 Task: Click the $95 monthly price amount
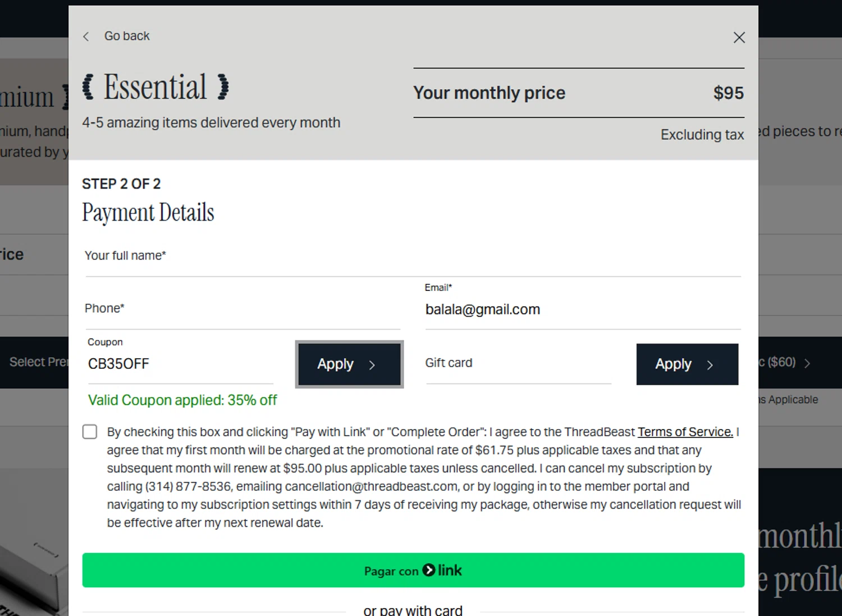tap(728, 93)
